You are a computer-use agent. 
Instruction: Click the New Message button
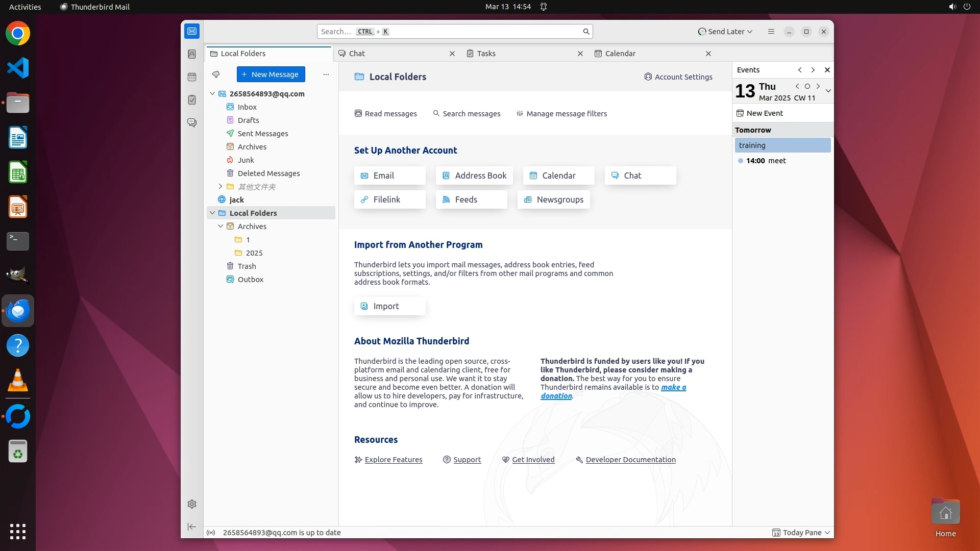(271, 74)
